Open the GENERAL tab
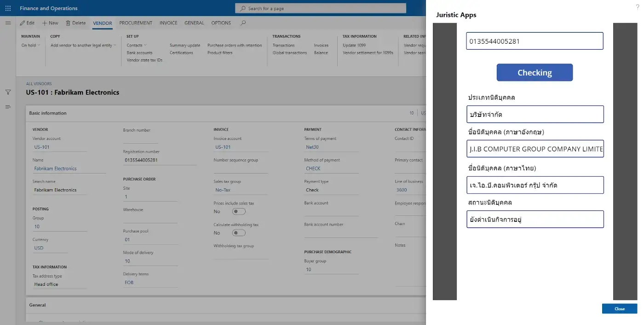Viewport: 644px width, 325px height. 194,23
